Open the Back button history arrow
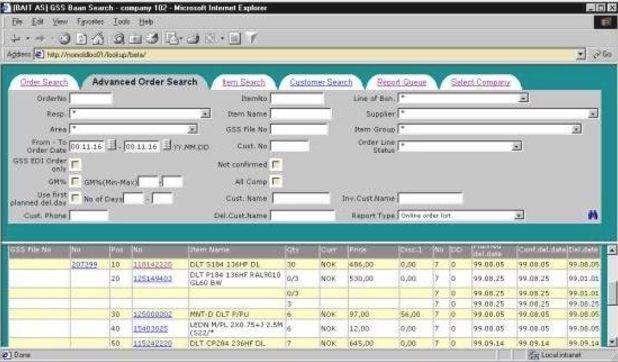Viewport: 618px width, 362px height. 28,38
